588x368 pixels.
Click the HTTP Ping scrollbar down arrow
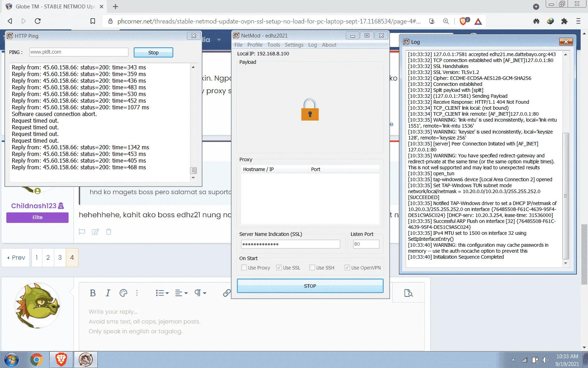193,178
